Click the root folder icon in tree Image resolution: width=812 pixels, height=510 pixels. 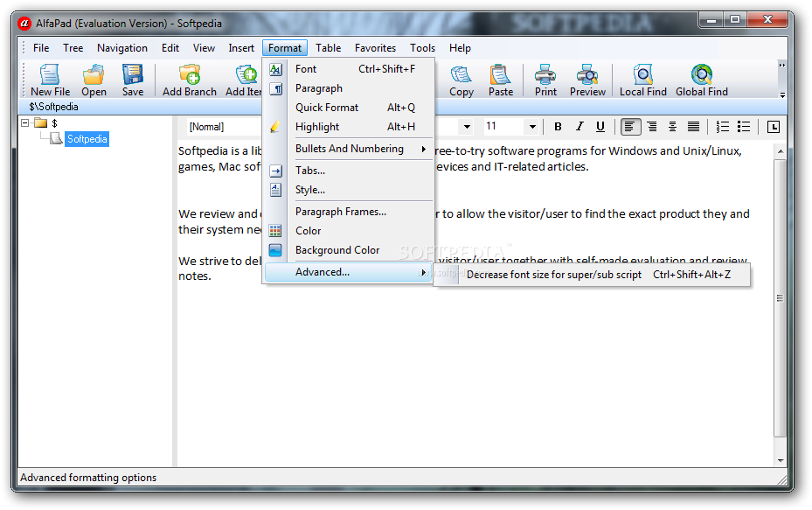(40, 122)
